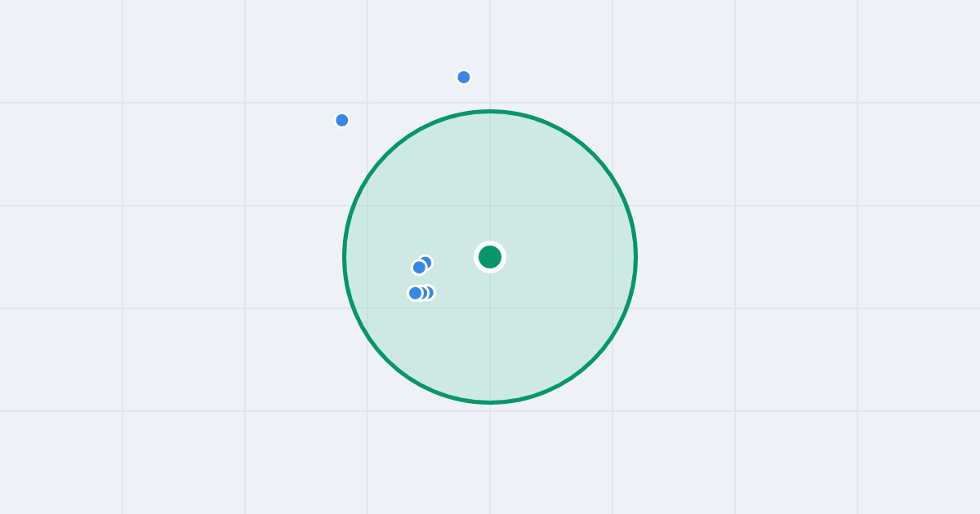The width and height of the screenshot is (980, 514).
Task: Click the green circle outline at its bottom
Action: tap(490, 402)
